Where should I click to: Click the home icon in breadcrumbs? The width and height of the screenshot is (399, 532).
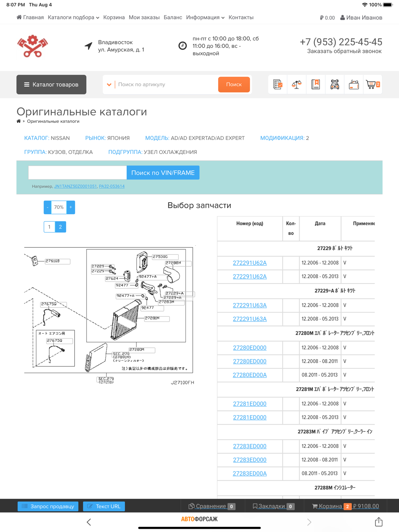(19, 121)
